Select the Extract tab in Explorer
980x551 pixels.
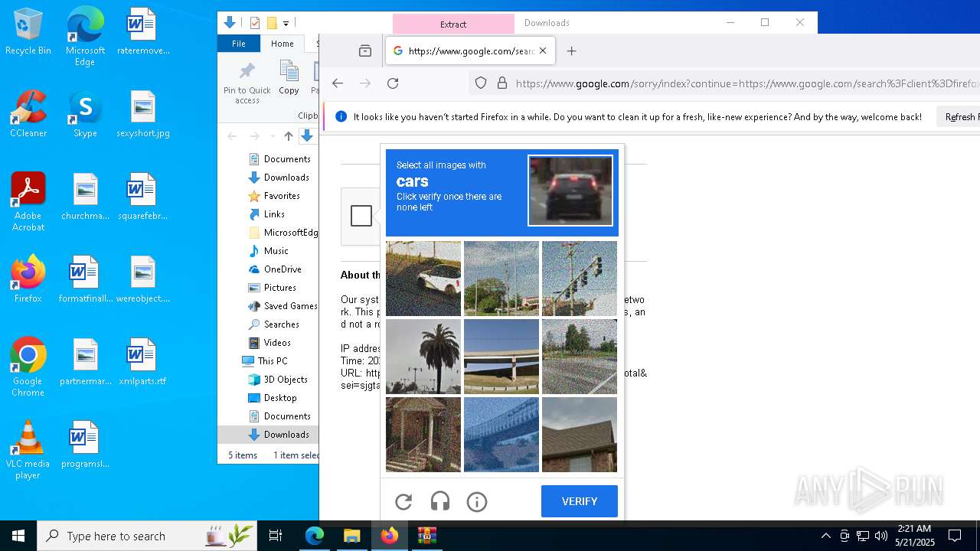[453, 24]
